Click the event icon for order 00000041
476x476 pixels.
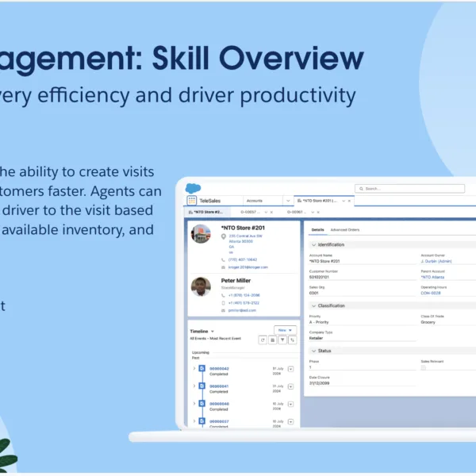[202, 386]
